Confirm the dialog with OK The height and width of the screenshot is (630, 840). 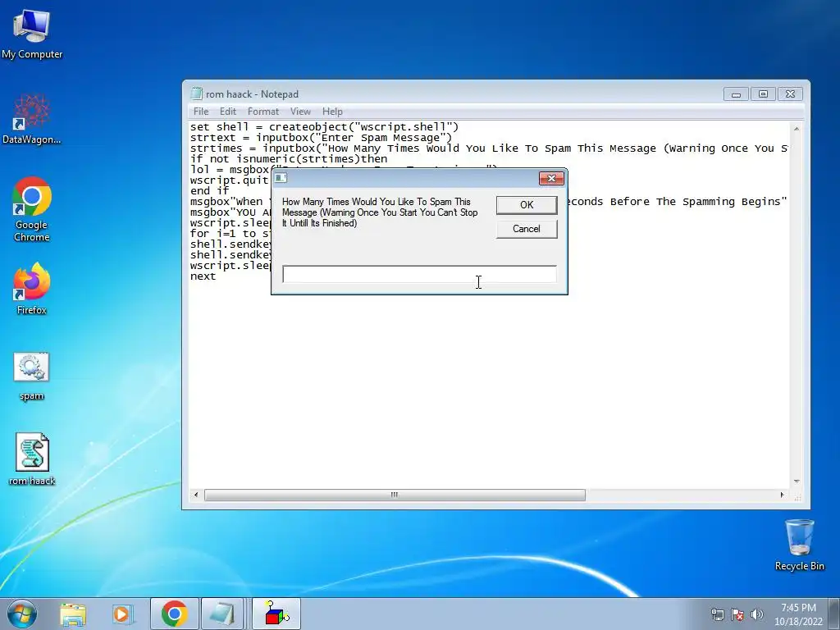click(x=527, y=205)
